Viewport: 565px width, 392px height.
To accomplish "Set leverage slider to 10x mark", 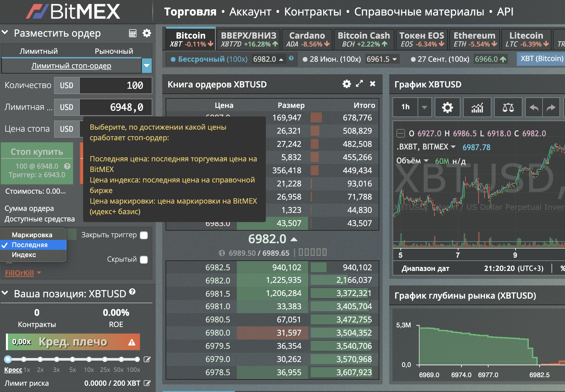I will click(89, 359).
